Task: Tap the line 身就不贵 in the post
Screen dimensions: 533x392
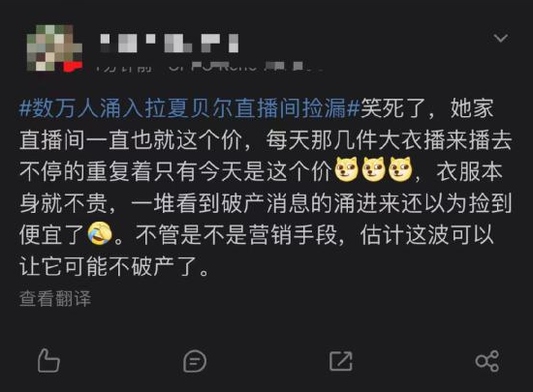Action: point(64,203)
